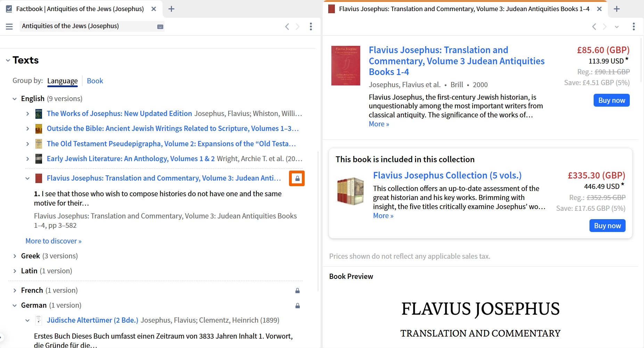Show more of Volume 3 description
Screen dimensions: 644x348
[x=379, y=124]
